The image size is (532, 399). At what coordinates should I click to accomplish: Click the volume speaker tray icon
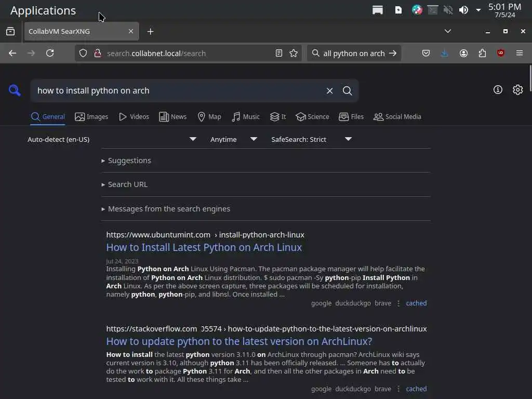(x=463, y=10)
